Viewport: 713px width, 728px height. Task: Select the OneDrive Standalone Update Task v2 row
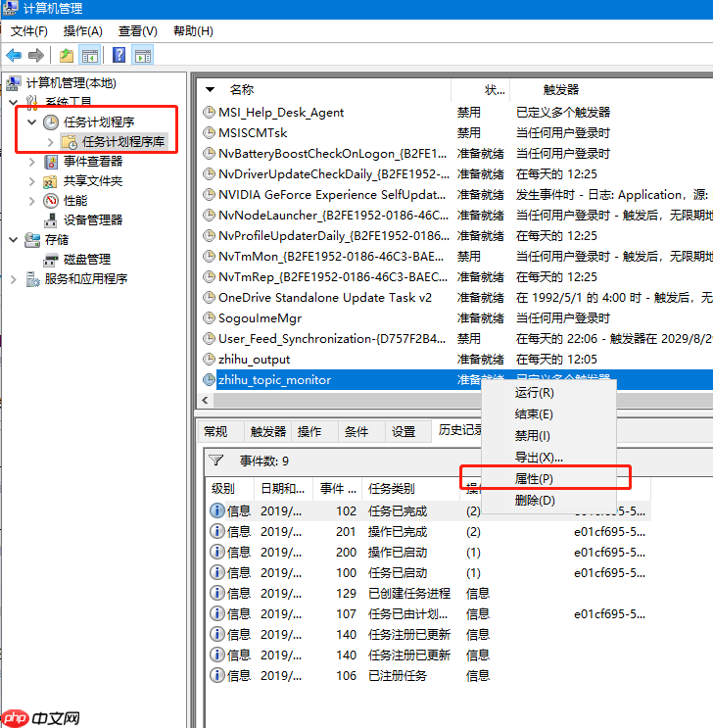click(x=457, y=297)
